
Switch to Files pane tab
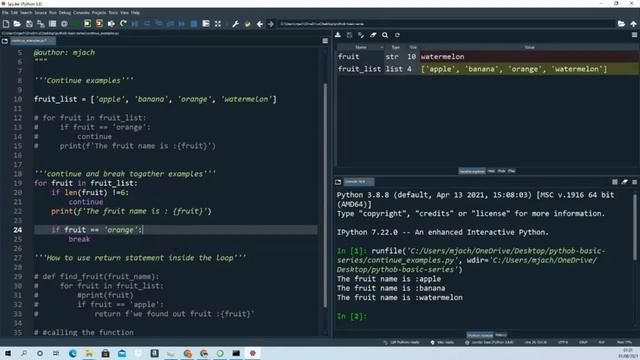511,171
